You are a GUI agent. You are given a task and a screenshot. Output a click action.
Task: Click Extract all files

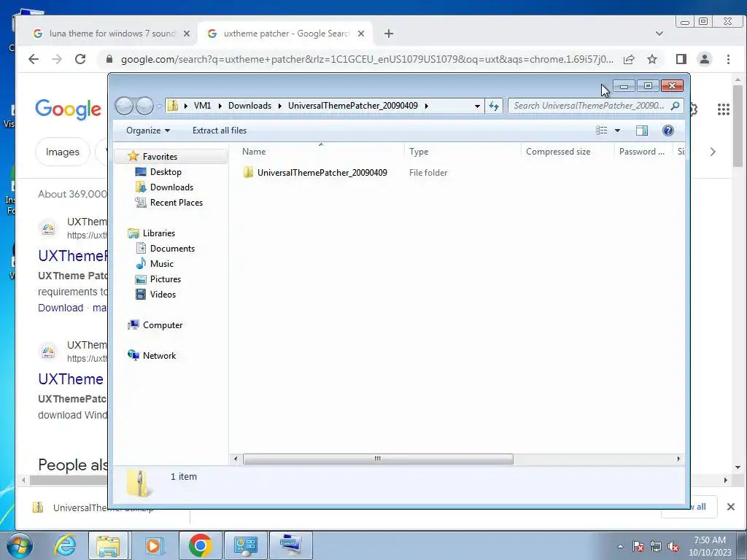(x=219, y=131)
